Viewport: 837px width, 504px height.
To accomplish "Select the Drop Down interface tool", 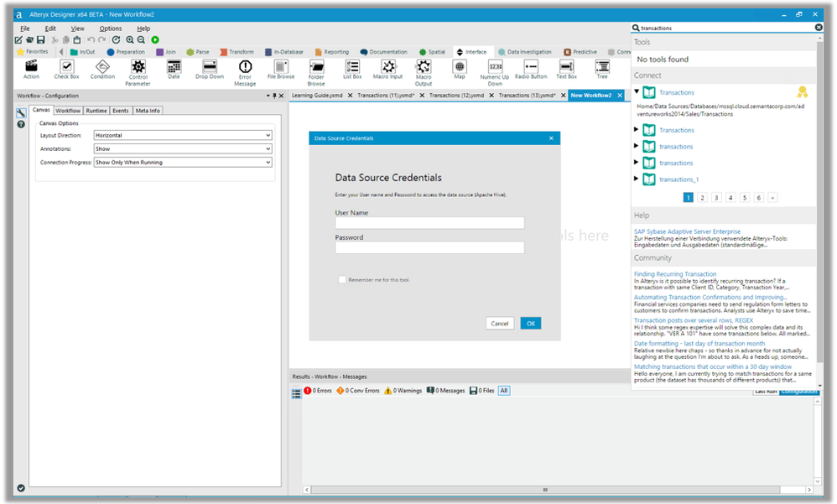I will 210,69.
